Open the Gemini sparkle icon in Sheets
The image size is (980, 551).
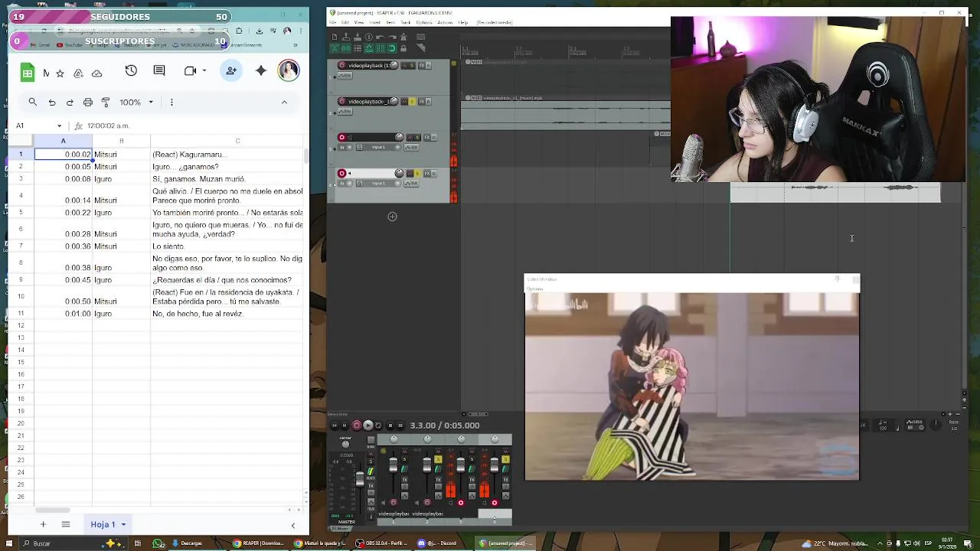coord(261,70)
